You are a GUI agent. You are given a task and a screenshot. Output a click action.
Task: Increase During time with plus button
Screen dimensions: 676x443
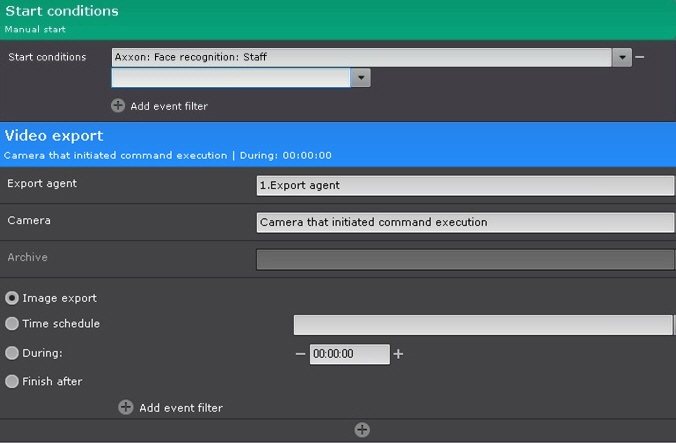pos(398,354)
